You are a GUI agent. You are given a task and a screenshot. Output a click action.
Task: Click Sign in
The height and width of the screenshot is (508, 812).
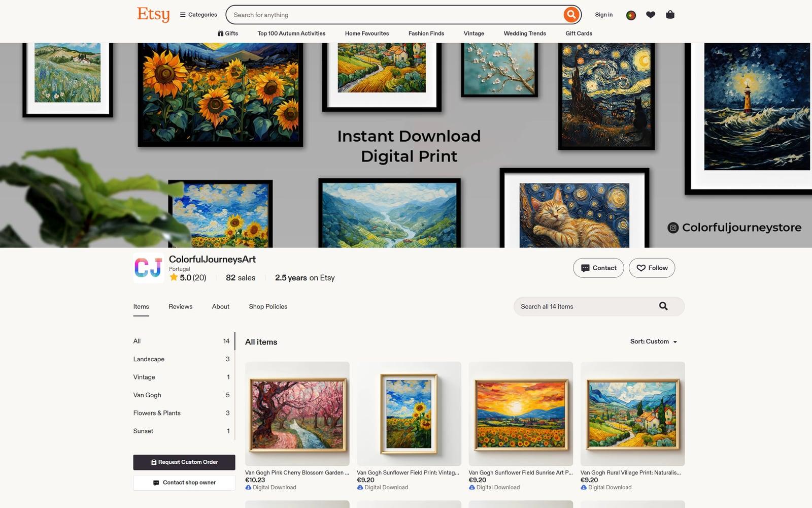click(x=603, y=15)
